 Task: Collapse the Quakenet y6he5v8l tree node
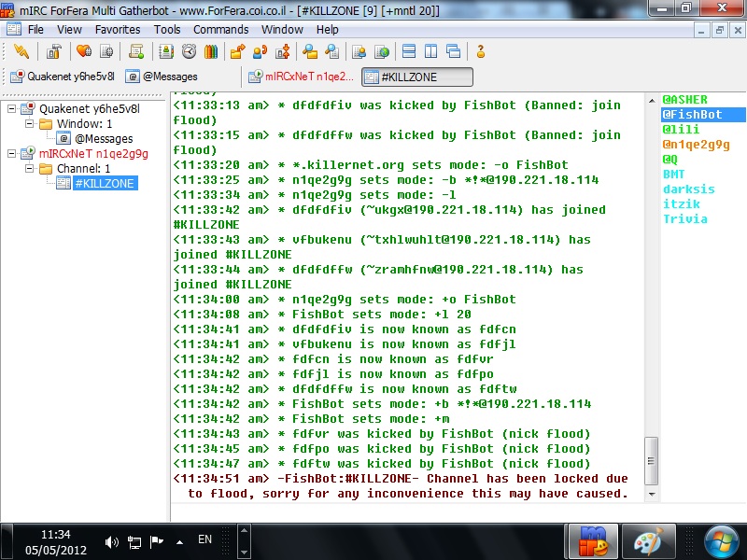[x=12, y=109]
